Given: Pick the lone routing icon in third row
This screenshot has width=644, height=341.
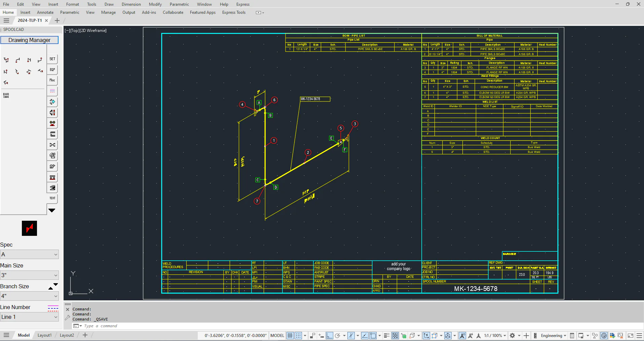Looking at the screenshot, I should (x=6, y=82).
